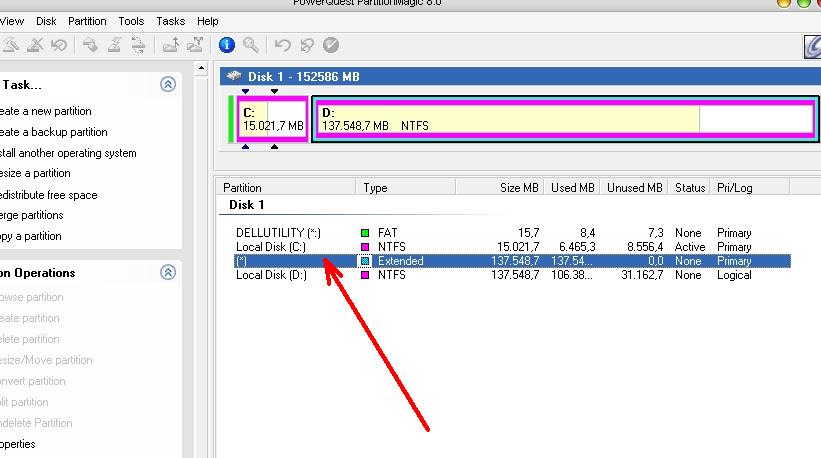Open the Help menu
Image resolution: width=821 pixels, height=458 pixels.
click(x=207, y=21)
